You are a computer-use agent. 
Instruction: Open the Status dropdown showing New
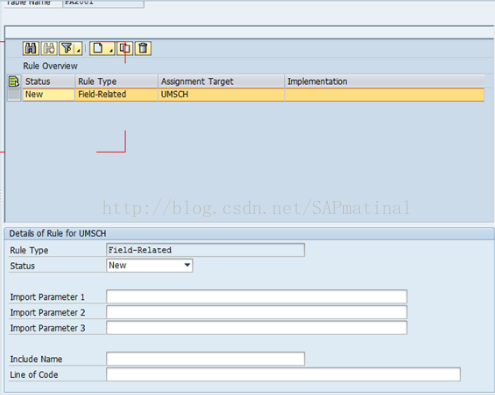pyautogui.click(x=149, y=266)
